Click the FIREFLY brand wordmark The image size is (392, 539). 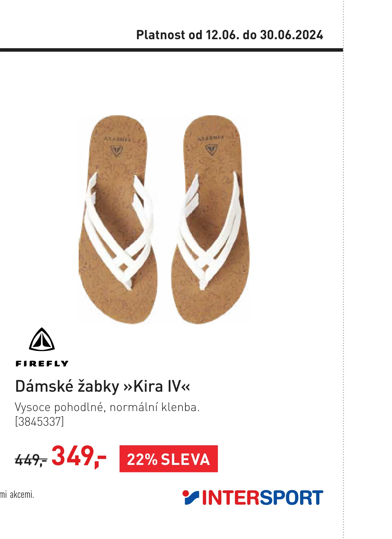click(42, 364)
